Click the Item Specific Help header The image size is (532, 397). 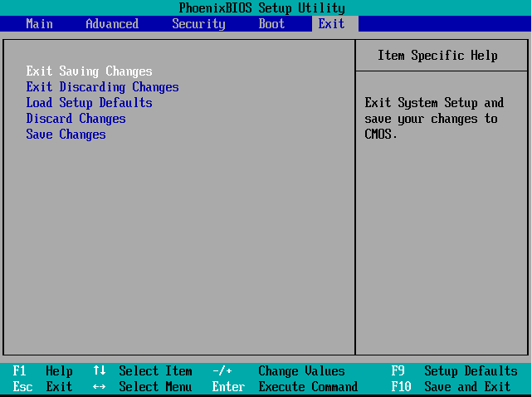click(437, 56)
